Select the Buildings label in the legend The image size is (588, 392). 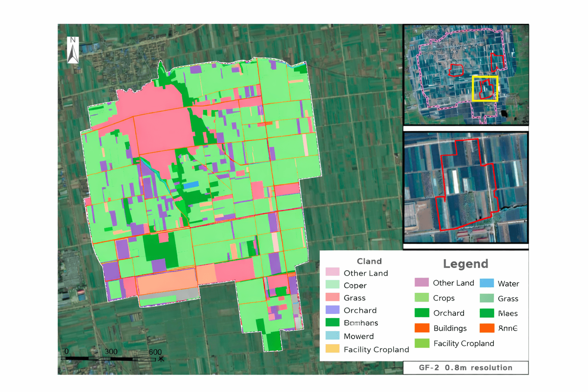point(450,328)
